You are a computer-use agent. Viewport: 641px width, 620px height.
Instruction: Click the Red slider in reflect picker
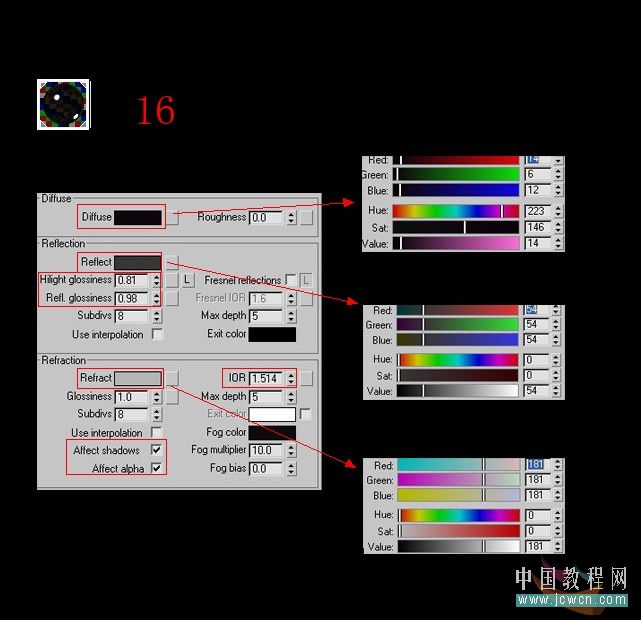coord(457,310)
